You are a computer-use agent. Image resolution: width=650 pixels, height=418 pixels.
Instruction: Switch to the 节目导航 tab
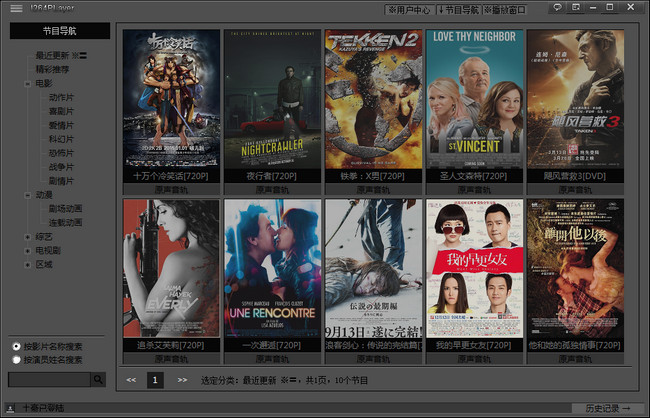pyautogui.click(x=458, y=10)
